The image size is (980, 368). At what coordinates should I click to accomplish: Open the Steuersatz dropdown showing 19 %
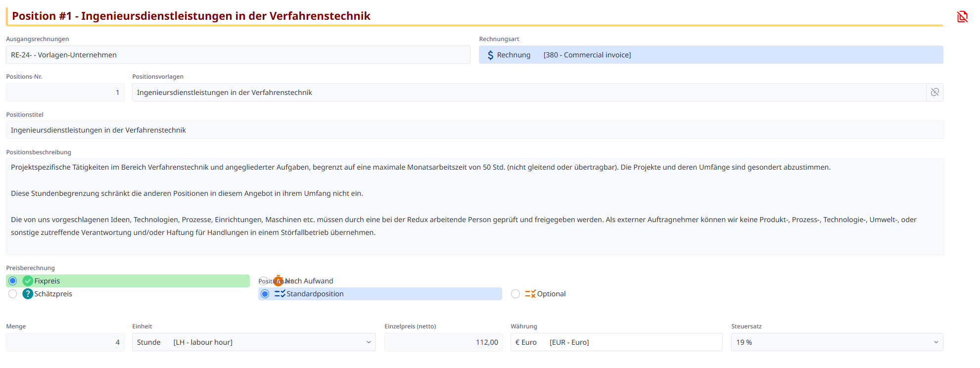(x=837, y=342)
